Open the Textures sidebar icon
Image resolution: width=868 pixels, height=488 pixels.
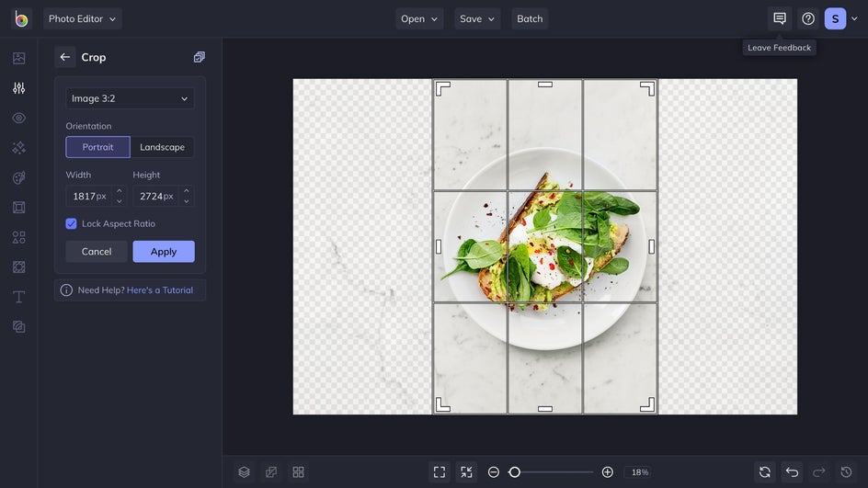point(18,327)
